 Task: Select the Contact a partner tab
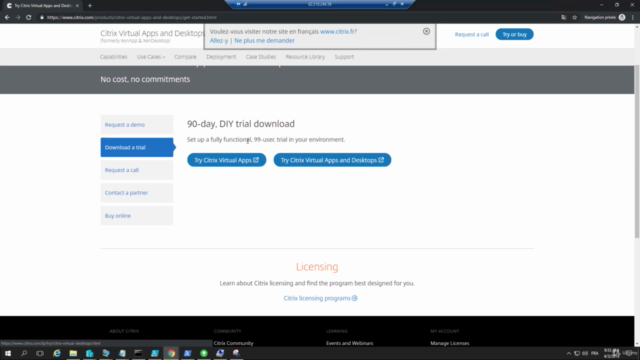(x=137, y=193)
